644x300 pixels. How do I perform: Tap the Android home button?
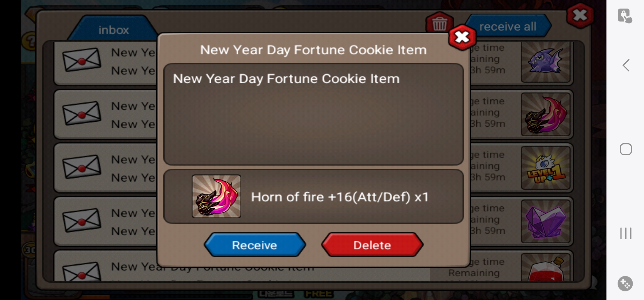pos(626,149)
